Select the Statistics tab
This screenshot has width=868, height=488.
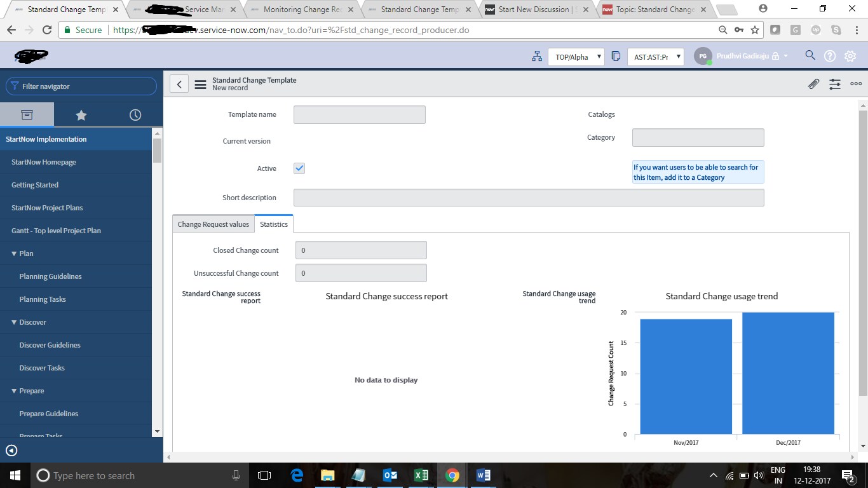[x=274, y=224]
